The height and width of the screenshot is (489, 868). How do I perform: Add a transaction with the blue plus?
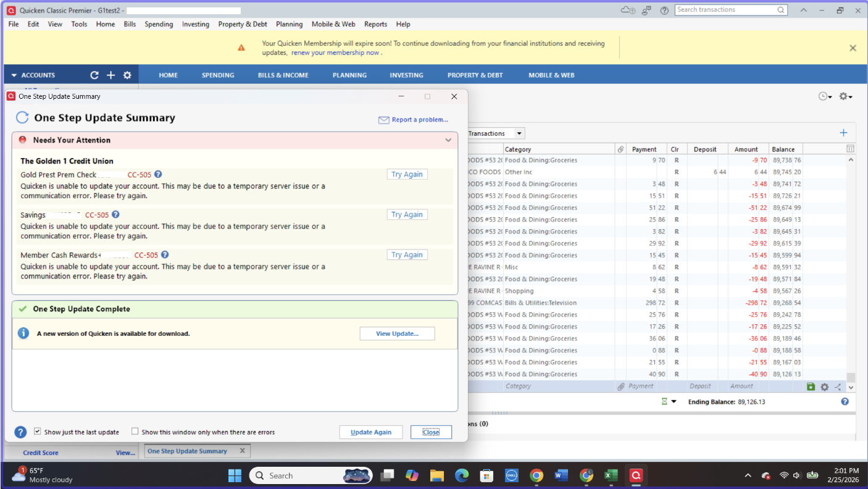pyautogui.click(x=843, y=133)
